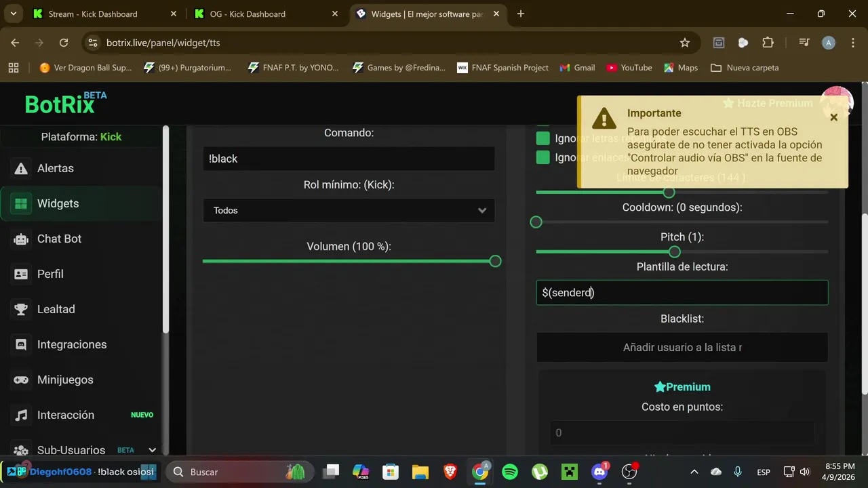Click the Widgets grid icon in sidebar
The height and width of the screenshot is (488, 868).
pyautogui.click(x=21, y=203)
